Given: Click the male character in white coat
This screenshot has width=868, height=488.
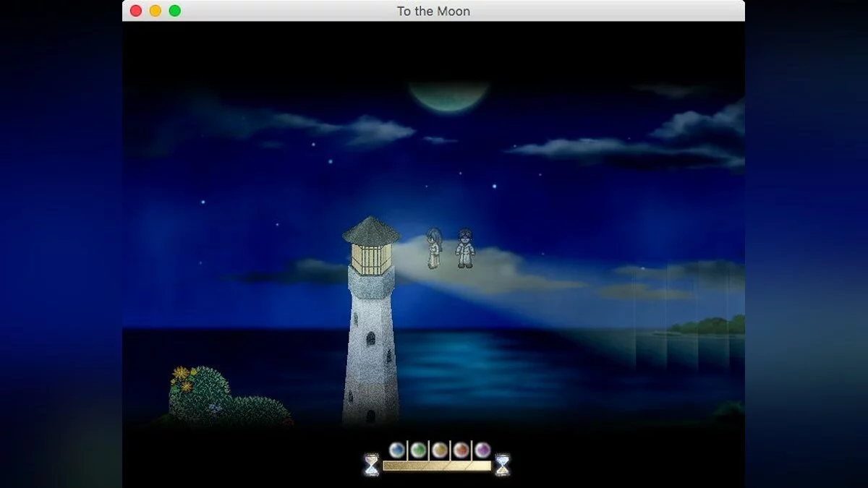Looking at the screenshot, I should point(465,248).
